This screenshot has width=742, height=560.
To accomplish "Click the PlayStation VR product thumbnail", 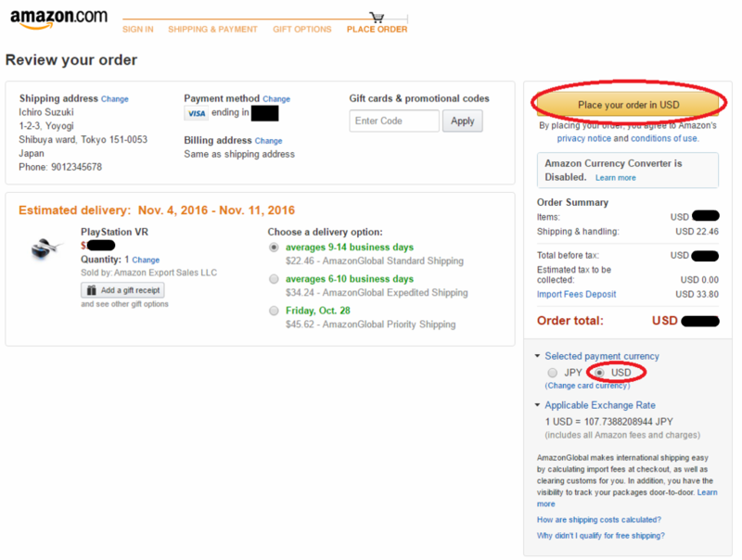I will pyautogui.click(x=45, y=248).
